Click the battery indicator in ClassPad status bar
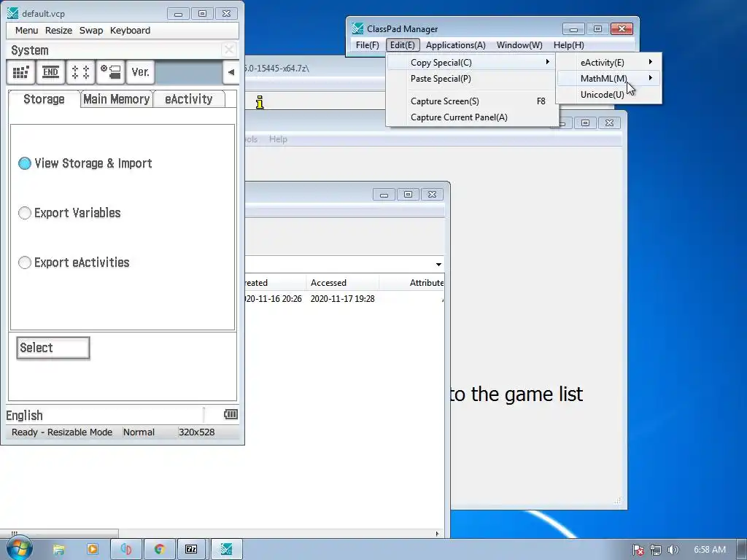This screenshot has height=560, width=747. (231, 414)
